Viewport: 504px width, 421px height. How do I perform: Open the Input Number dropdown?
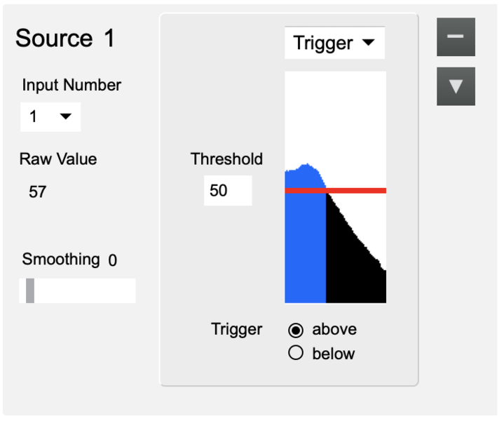(50, 117)
